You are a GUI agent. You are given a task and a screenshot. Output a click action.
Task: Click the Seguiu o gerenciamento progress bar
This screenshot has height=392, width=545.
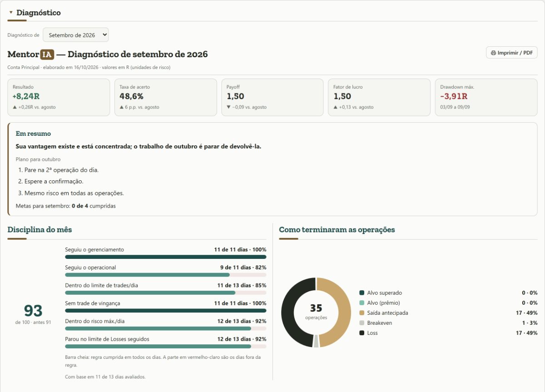pos(166,257)
